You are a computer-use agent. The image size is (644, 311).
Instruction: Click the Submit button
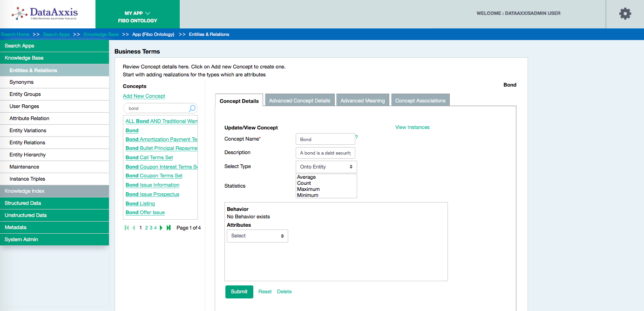[239, 292]
